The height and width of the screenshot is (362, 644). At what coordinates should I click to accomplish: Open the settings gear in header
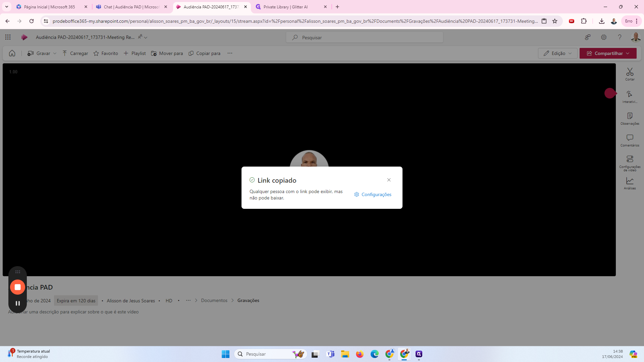[603, 37]
